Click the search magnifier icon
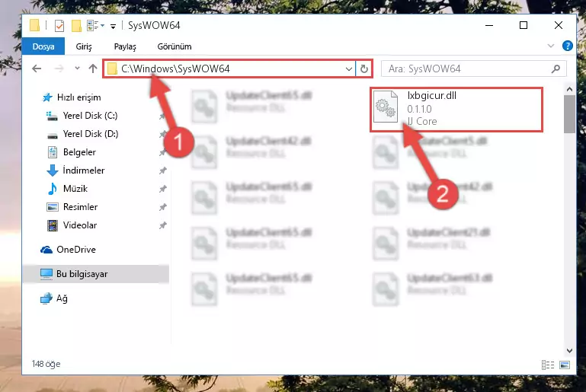 pyautogui.click(x=556, y=69)
